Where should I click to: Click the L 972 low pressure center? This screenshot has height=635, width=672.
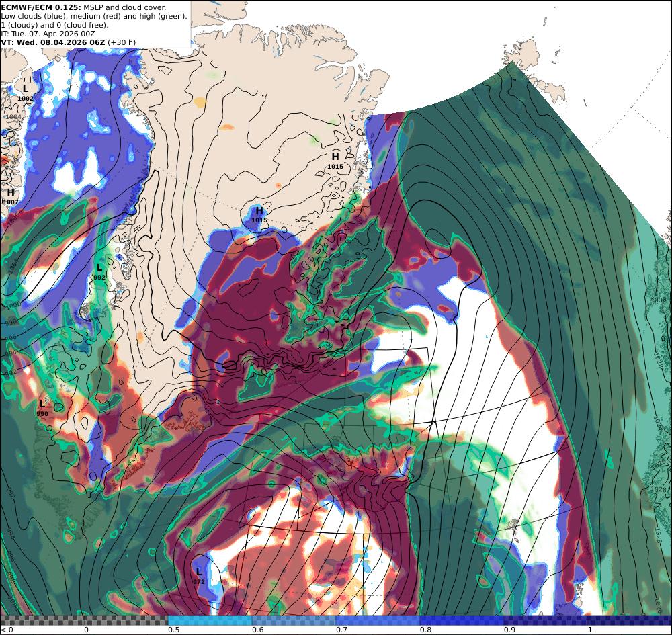(199, 577)
